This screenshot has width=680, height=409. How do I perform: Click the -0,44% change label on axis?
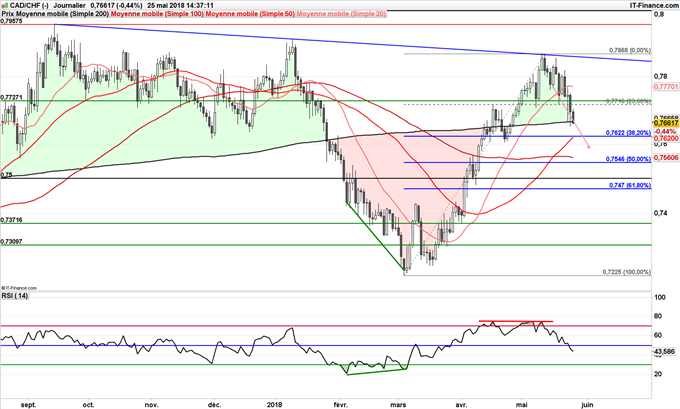pos(666,131)
